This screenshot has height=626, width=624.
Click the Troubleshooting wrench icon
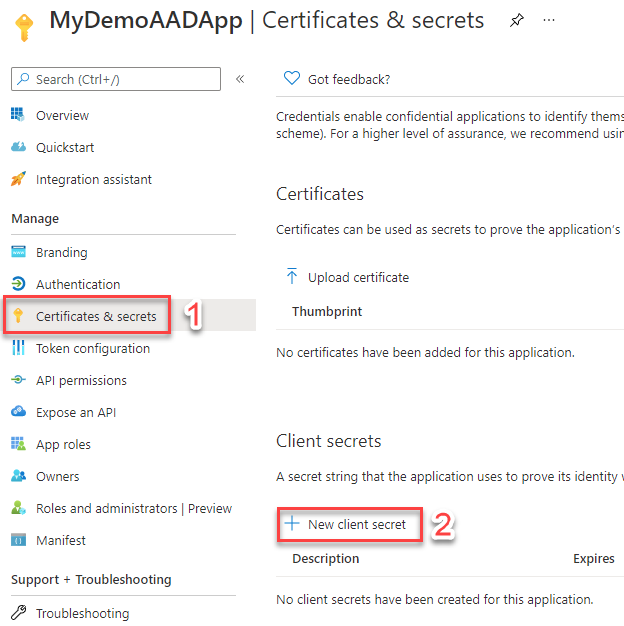tap(18, 612)
